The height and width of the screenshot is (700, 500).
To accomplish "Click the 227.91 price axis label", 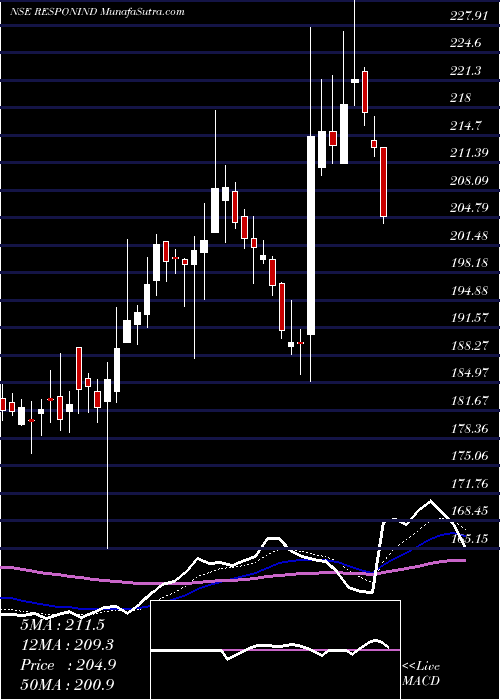I will [468, 16].
